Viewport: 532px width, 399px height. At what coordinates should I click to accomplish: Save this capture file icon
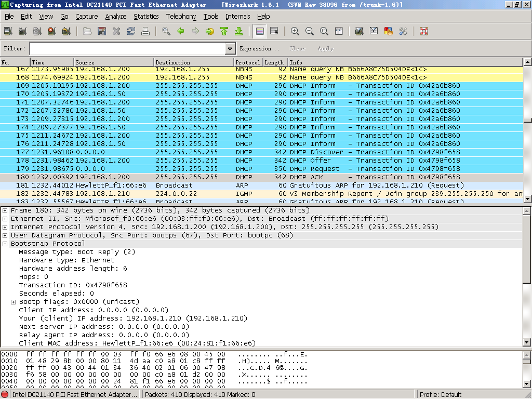[102, 31]
